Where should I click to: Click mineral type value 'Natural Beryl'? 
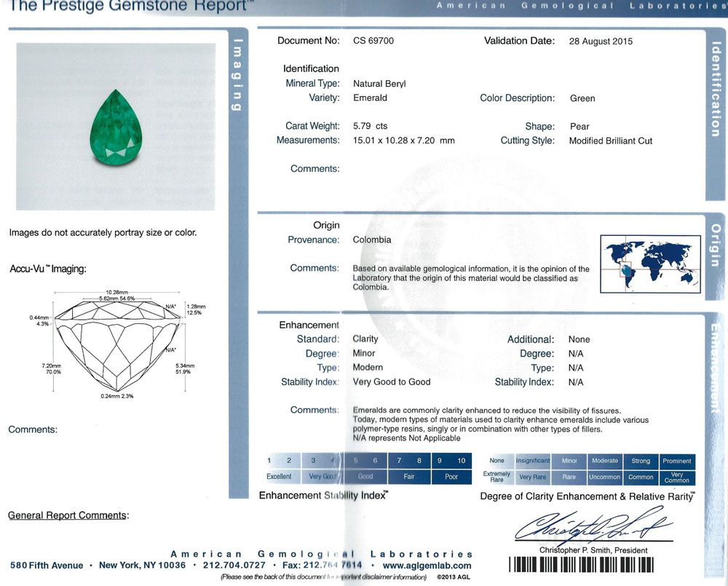(379, 84)
